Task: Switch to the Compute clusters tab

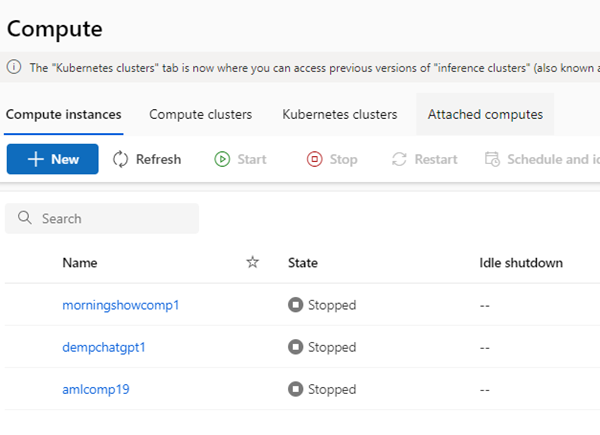Action: pyautogui.click(x=200, y=114)
